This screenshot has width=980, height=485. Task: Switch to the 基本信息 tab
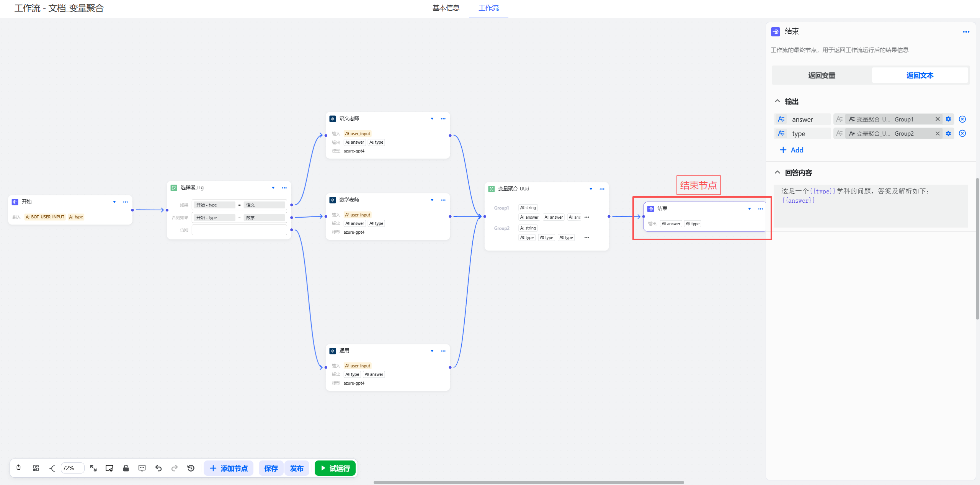(446, 8)
